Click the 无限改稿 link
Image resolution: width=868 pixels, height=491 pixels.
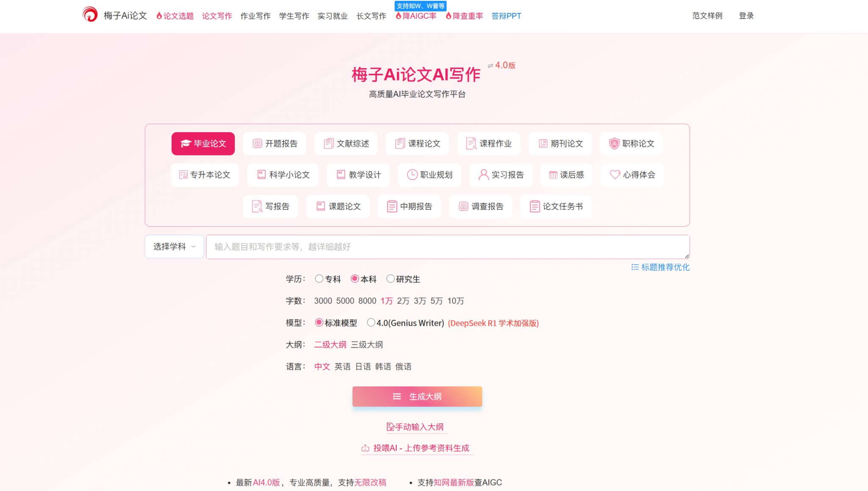[x=370, y=483]
